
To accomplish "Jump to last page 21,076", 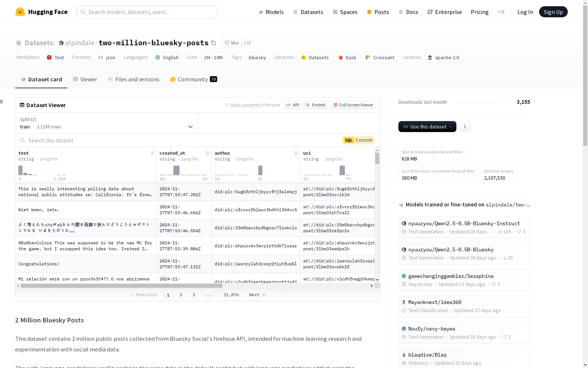I will (231, 295).
